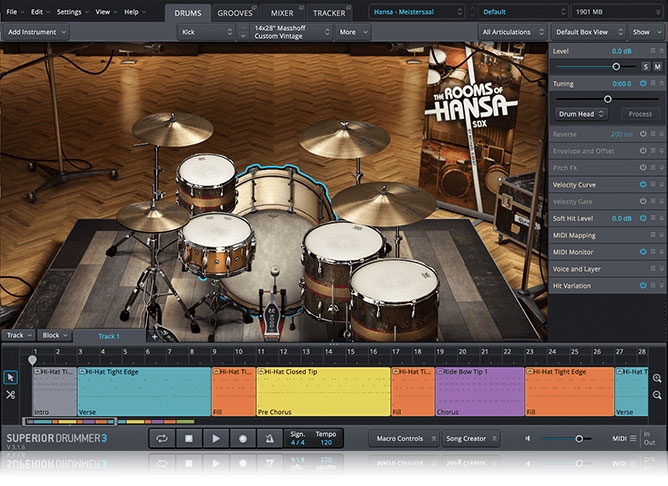The image size is (668, 486).
Task: Open the All Articulations dropdown
Action: pyautogui.click(x=512, y=32)
